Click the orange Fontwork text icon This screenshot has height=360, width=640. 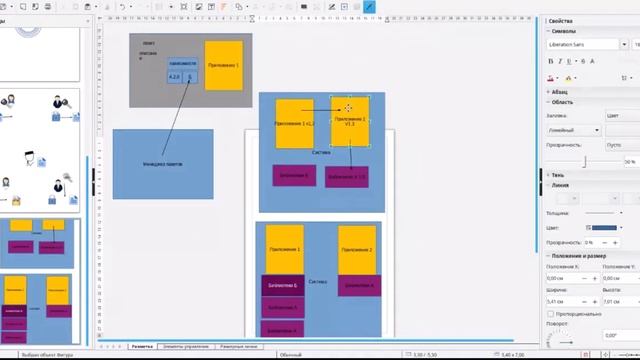tap(224, 7)
